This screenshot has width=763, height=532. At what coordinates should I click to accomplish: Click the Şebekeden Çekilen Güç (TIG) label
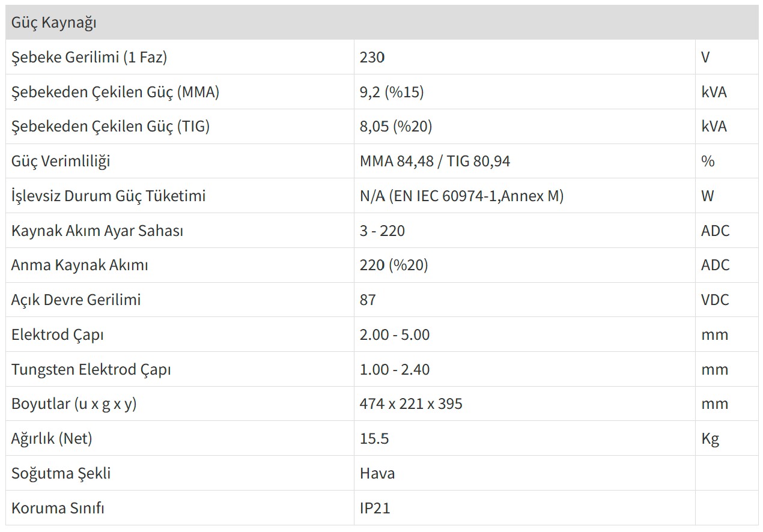[x=111, y=127]
